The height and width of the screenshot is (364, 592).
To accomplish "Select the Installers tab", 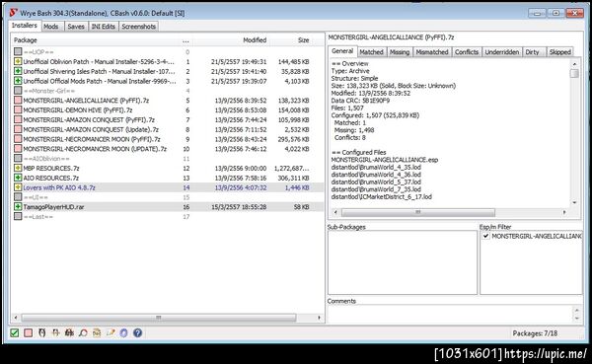I will point(25,26).
